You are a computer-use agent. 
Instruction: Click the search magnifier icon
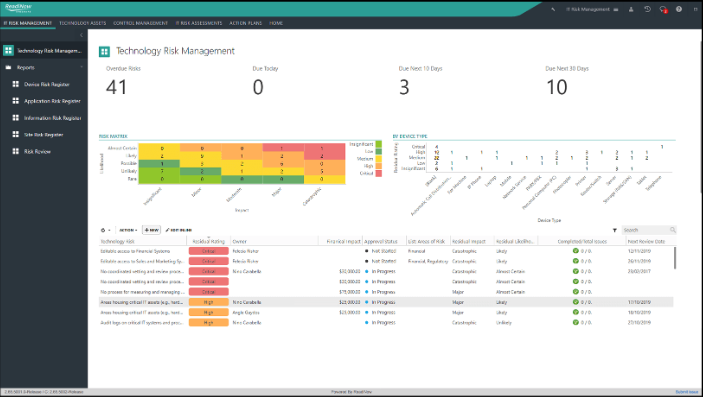pos(673,230)
